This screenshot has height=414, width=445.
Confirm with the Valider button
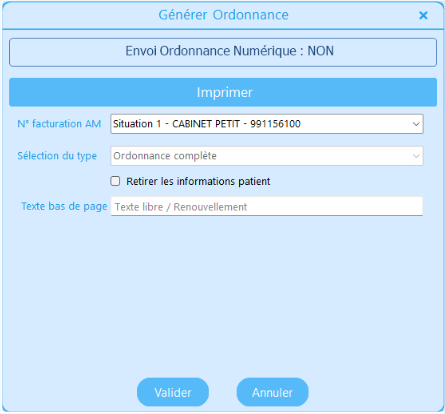[x=173, y=392]
